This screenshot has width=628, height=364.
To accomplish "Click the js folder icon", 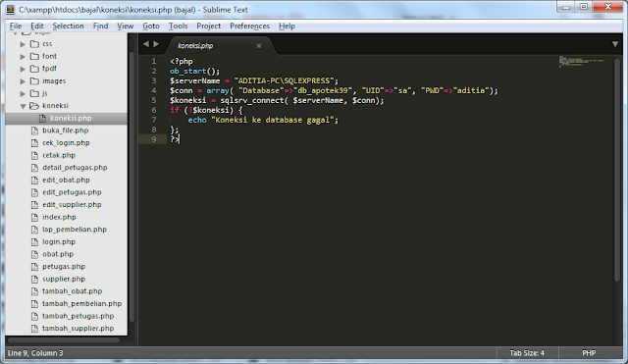I will 35,94.
